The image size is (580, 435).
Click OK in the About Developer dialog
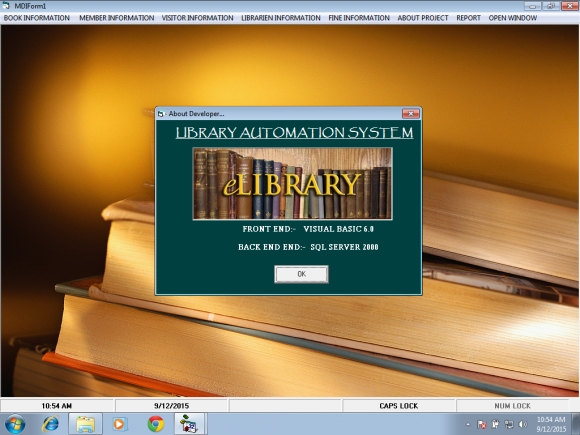[x=301, y=274]
